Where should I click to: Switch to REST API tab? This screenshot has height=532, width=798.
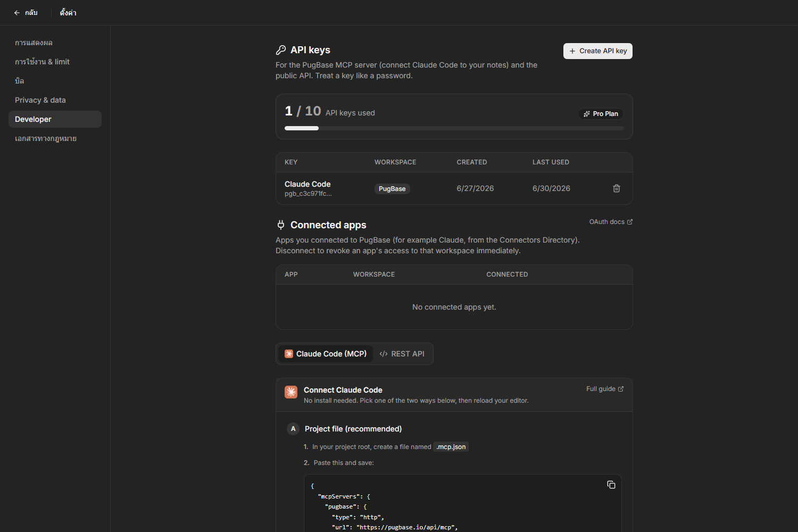click(402, 354)
